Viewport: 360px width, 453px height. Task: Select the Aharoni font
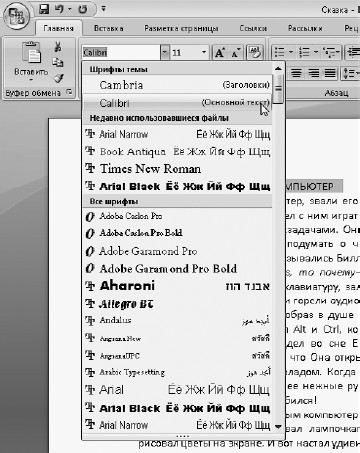point(177,286)
